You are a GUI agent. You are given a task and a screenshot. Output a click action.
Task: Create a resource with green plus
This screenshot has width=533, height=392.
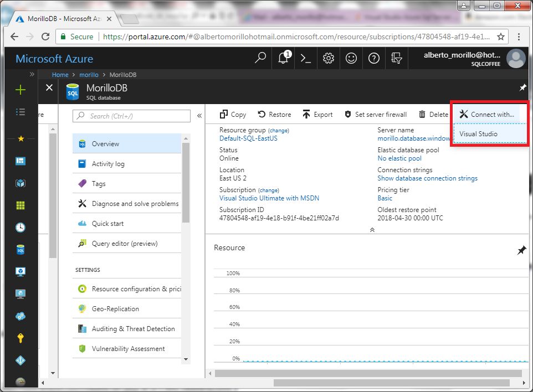[x=20, y=90]
